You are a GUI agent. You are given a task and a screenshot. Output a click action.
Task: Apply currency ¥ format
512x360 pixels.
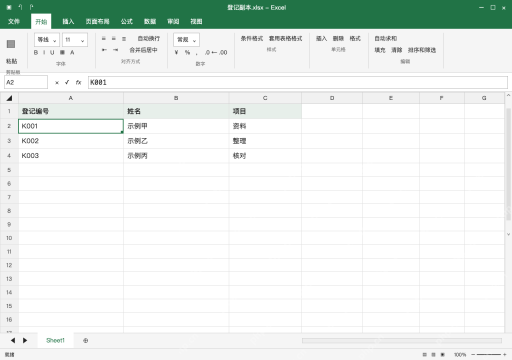176,52
